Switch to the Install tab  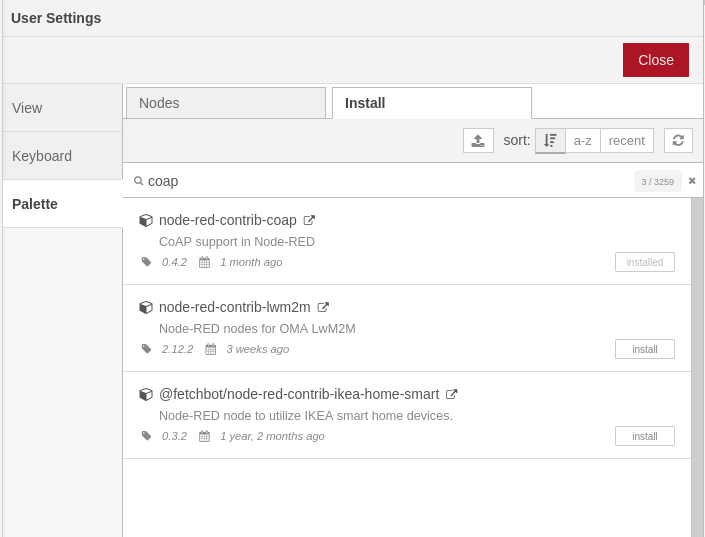tap(432, 103)
